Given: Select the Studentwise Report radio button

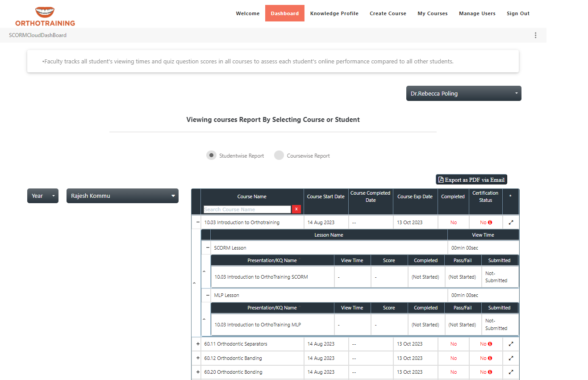Looking at the screenshot, I should point(211,155).
